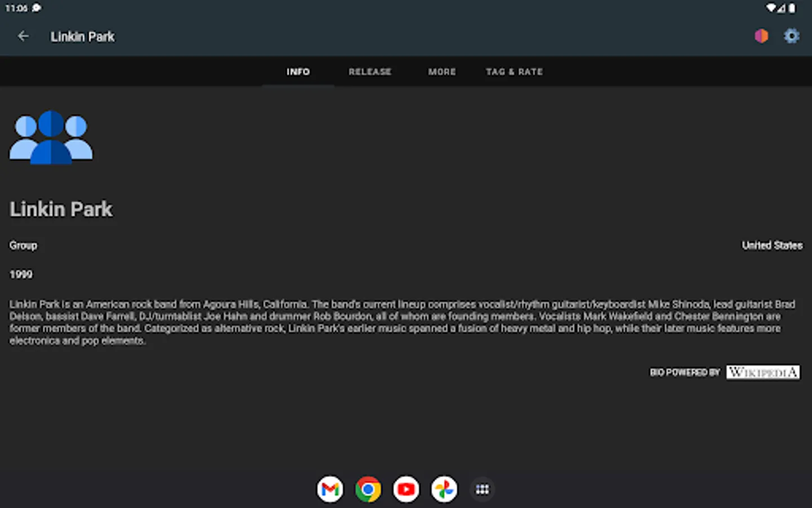
Task: Go back with the arrow icon
Action: (23, 36)
